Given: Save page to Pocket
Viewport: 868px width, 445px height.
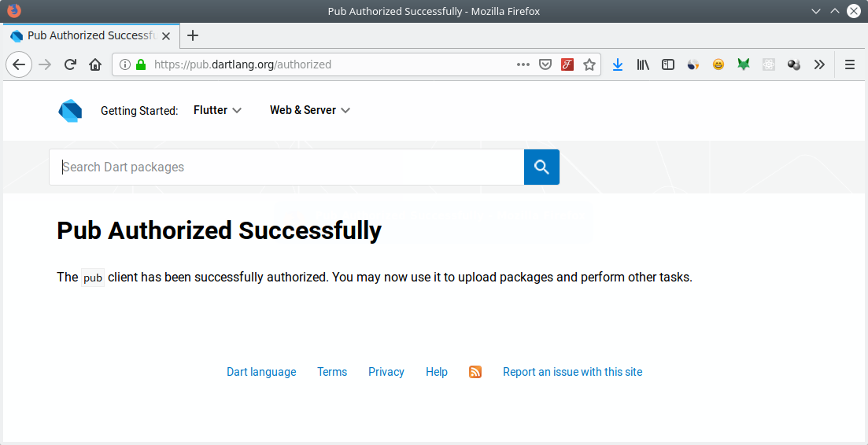Looking at the screenshot, I should pyautogui.click(x=545, y=64).
